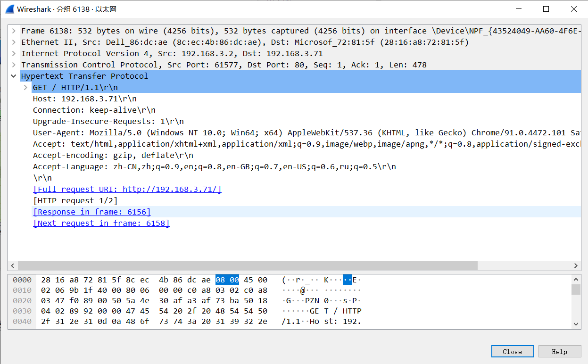
Task: Go to Next request in frame 6158
Action: 101,223
